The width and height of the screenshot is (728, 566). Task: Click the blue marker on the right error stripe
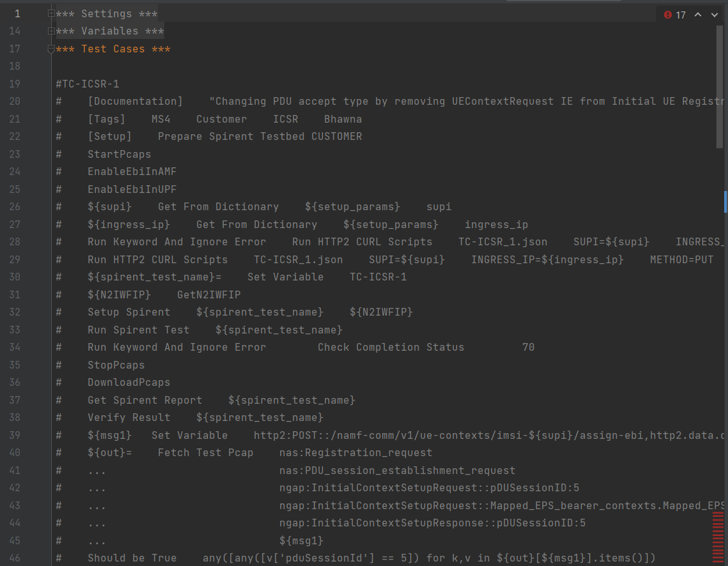coord(724,202)
